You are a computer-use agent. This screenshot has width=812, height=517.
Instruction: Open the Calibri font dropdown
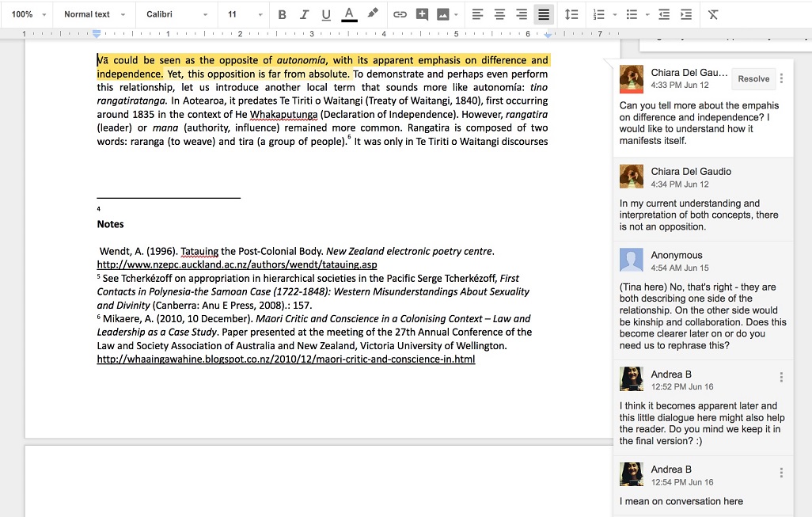point(176,14)
